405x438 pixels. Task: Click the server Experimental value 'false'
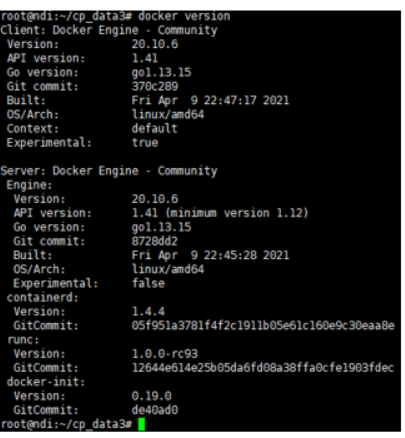148,283
